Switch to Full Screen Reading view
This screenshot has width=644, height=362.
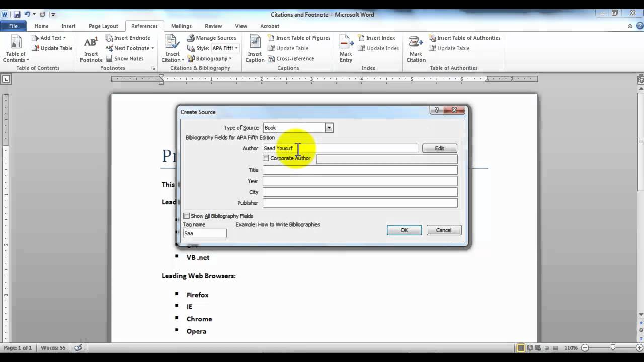tap(531, 348)
